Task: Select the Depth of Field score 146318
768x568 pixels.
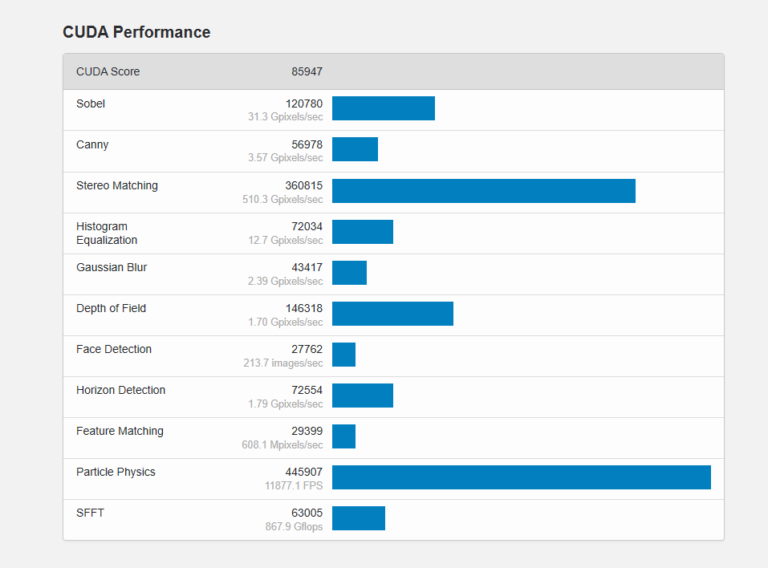Action: pyautogui.click(x=303, y=309)
